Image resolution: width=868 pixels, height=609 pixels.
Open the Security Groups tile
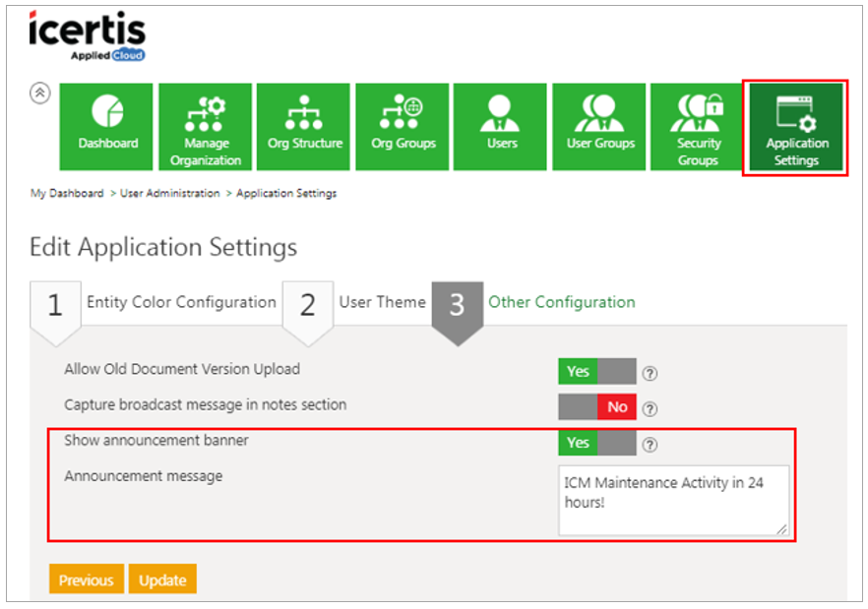pos(698,126)
